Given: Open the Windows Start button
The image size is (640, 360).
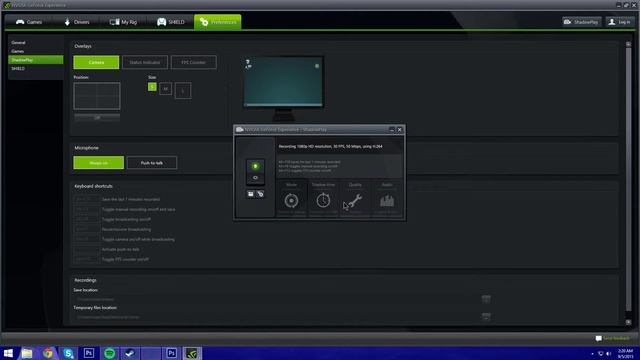Looking at the screenshot, I should click(x=8, y=353).
